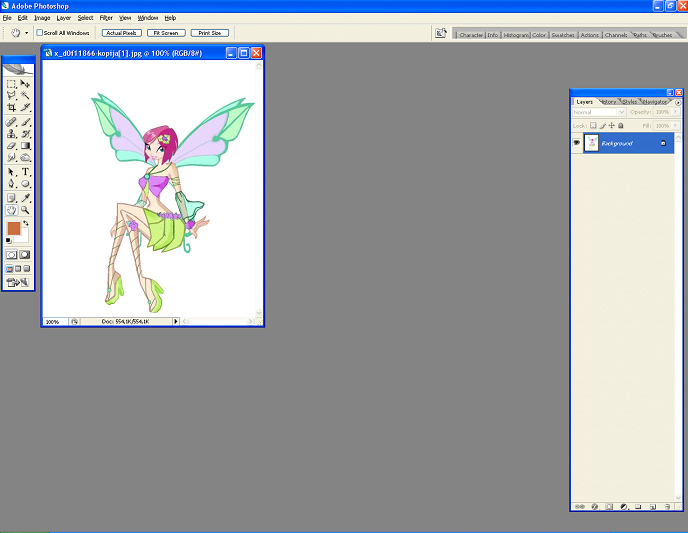Select the Magic Wand tool

coord(25,95)
